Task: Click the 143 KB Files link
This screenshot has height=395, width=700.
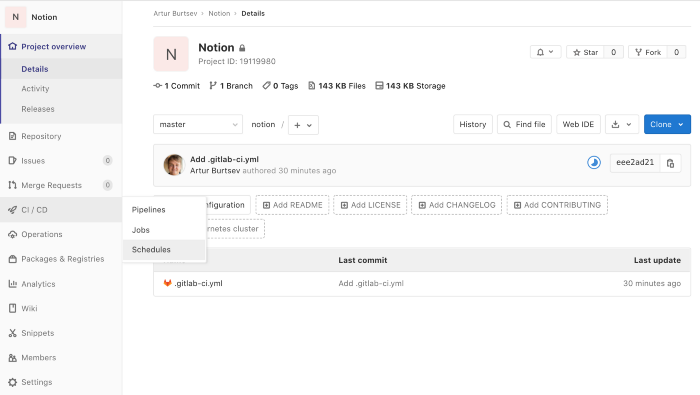Action: pyautogui.click(x=337, y=86)
